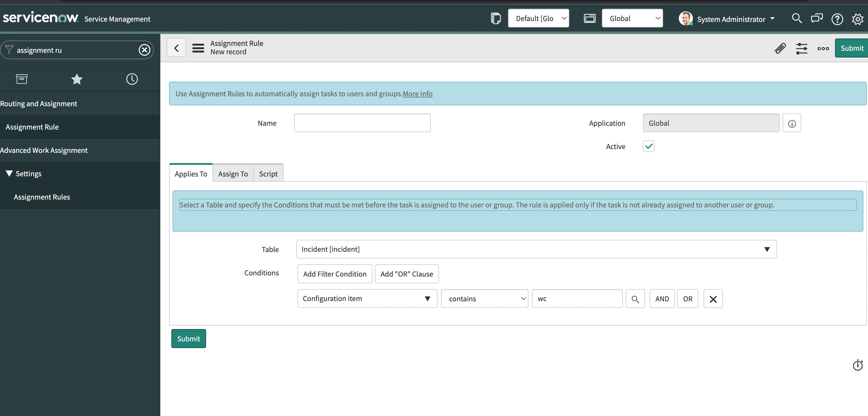Viewport: 868px width, 416px height.
Task: Open the Connect chat sidebar
Action: coord(817,19)
